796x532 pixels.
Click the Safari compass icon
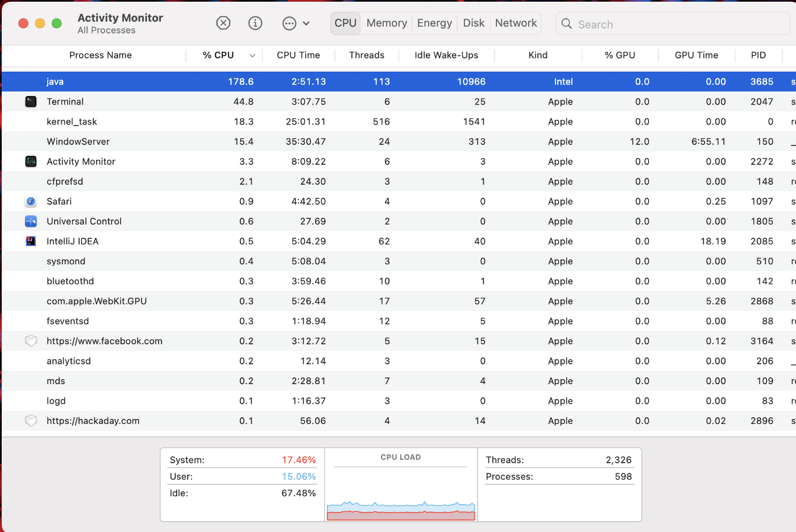(31, 201)
